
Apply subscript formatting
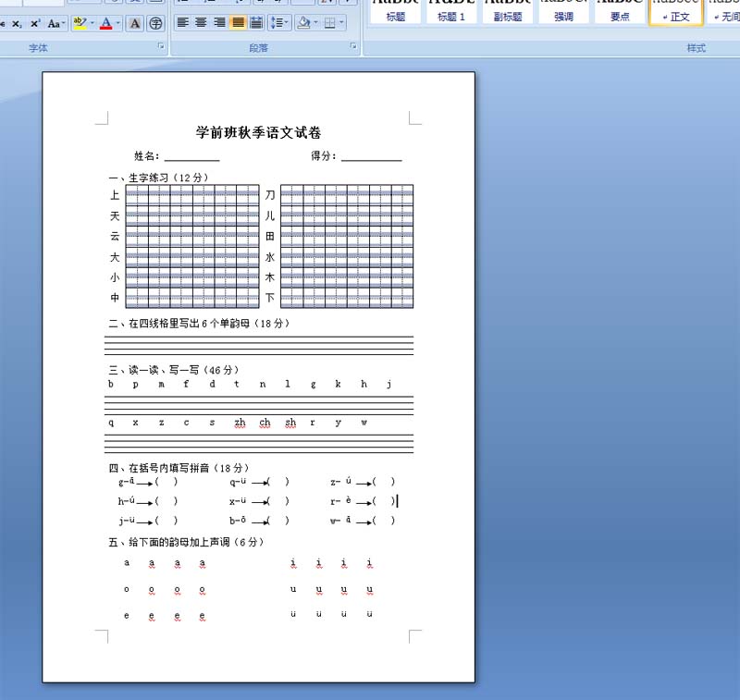pyautogui.click(x=17, y=24)
